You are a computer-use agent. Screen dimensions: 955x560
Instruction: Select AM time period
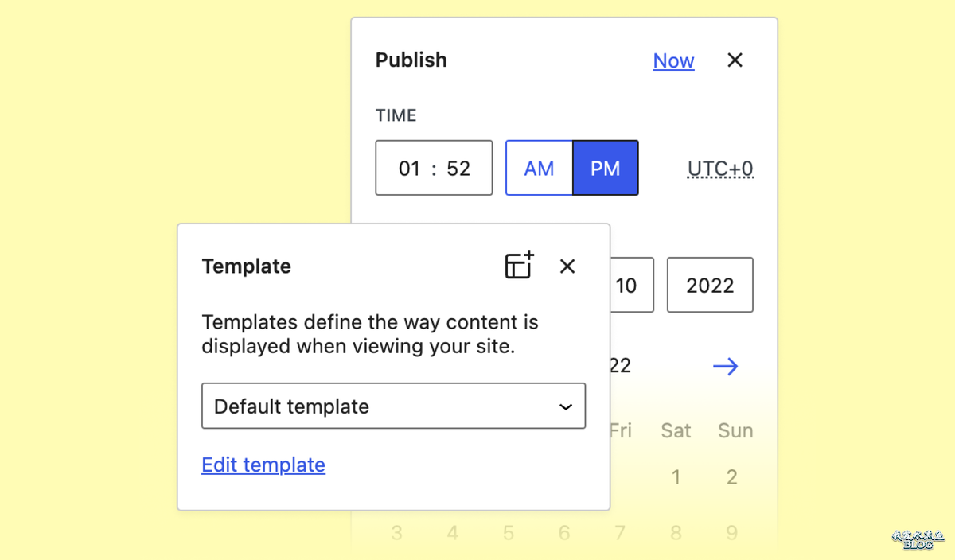tap(539, 168)
